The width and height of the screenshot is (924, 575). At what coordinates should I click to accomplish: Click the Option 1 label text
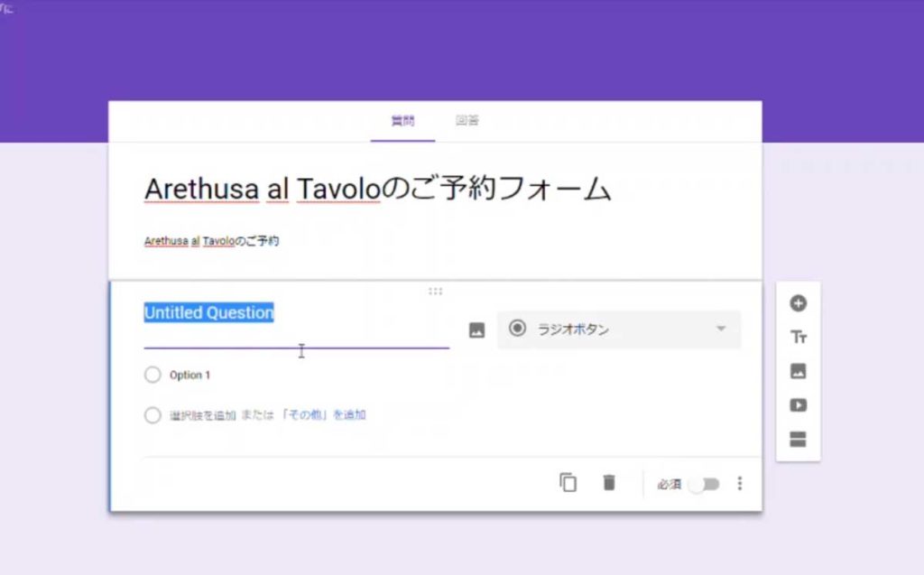(x=189, y=376)
